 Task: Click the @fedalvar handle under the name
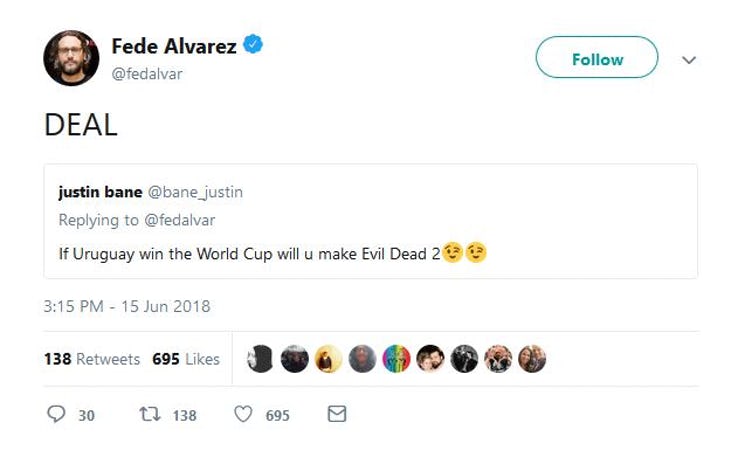point(146,74)
